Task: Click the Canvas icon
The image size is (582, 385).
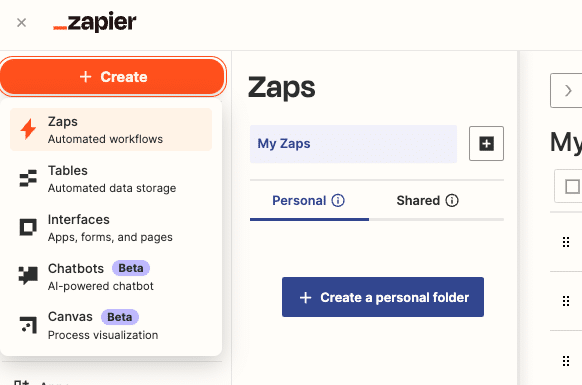Action: 29,325
